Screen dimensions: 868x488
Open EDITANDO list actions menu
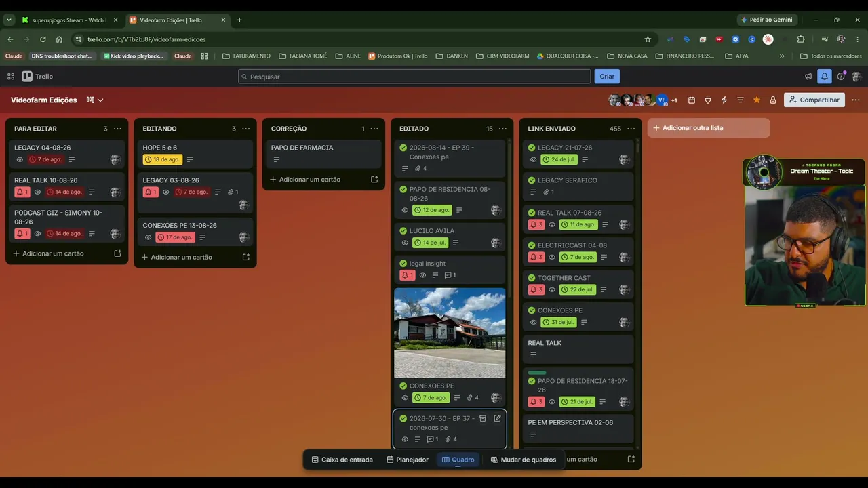(x=246, y=129)
